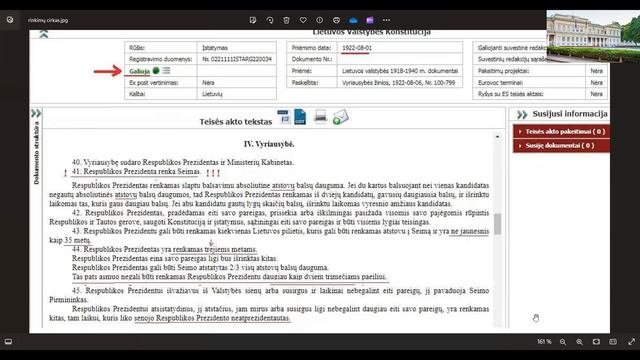Open the list icon next to Galioja

coord(166,71)
